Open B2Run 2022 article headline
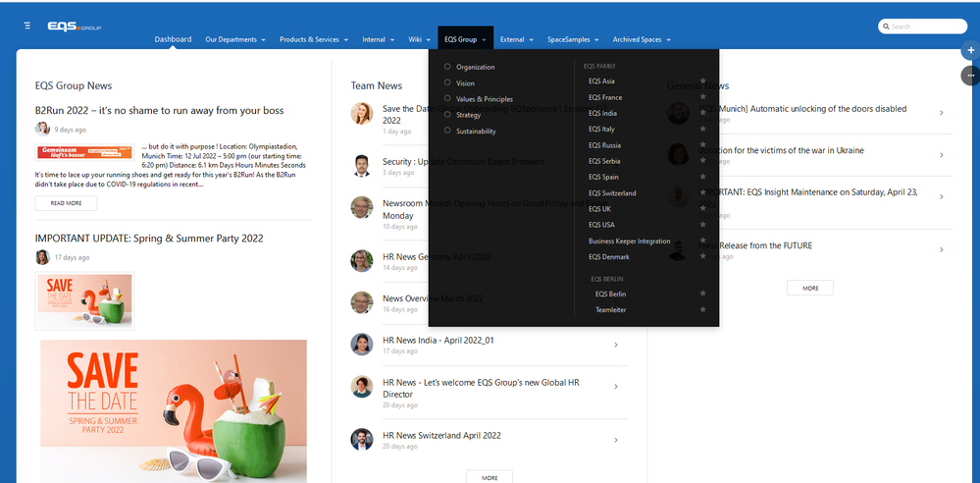This screenshot has height=483, width=980. 159,111
